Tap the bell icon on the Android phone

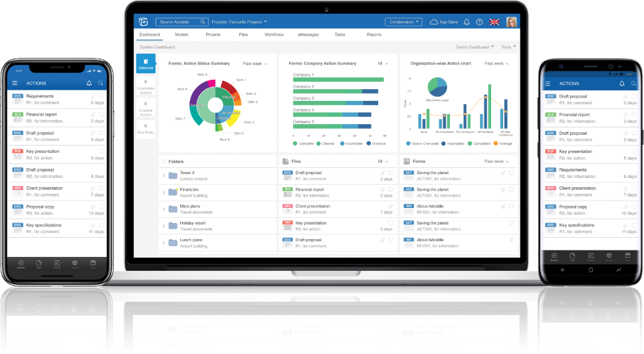coord(622,84)
